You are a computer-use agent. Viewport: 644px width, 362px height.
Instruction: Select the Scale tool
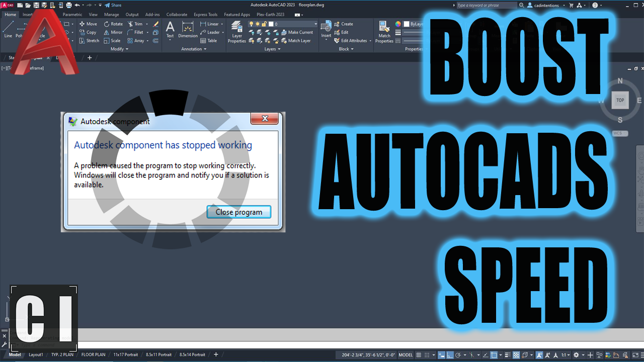112,41
